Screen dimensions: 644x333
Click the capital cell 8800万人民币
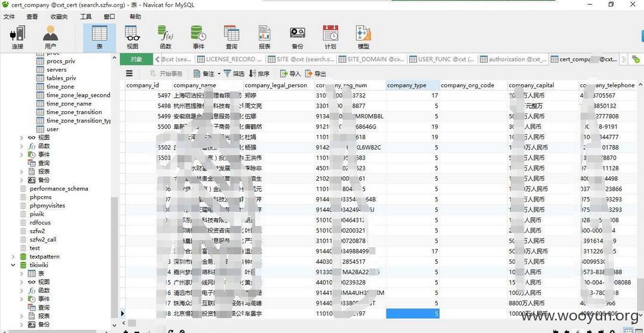click(542, 303)
